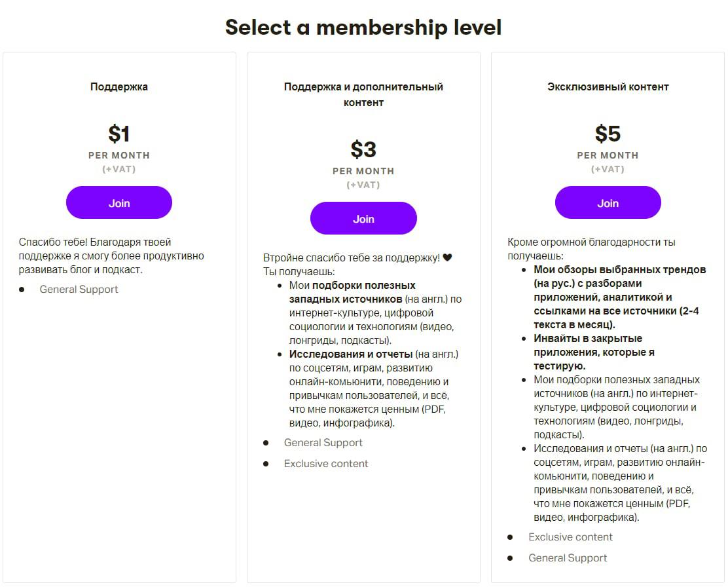This screenshot has width=728, height=587.
Task: Click Exclusive content benefit in $3 tier
Action: pos(326,464)
